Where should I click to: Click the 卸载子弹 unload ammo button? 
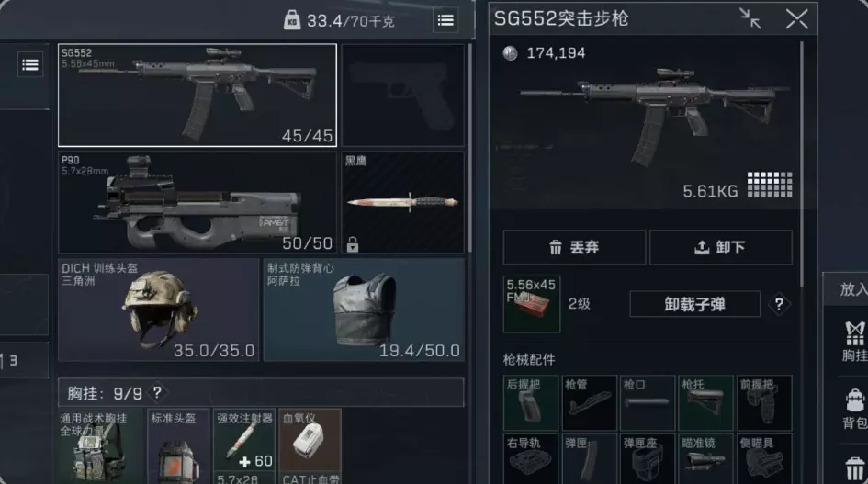point(694,304)
